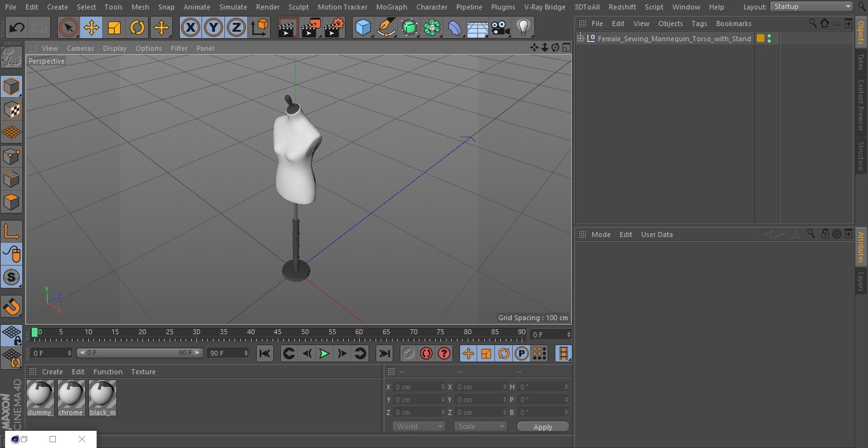868x448 pixels.
Task: Expand Female_Sewing_Mannequin object tree
Action: coord(580,39)
